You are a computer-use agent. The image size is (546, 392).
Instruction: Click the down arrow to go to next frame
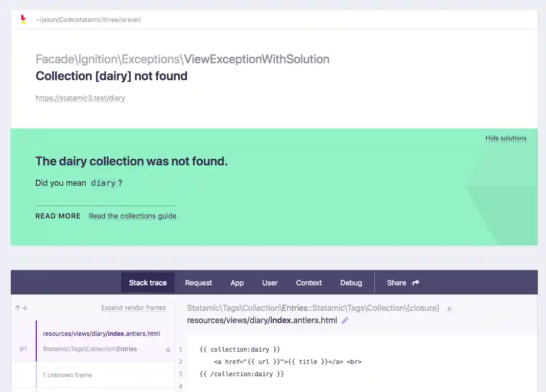pos(26,308)
